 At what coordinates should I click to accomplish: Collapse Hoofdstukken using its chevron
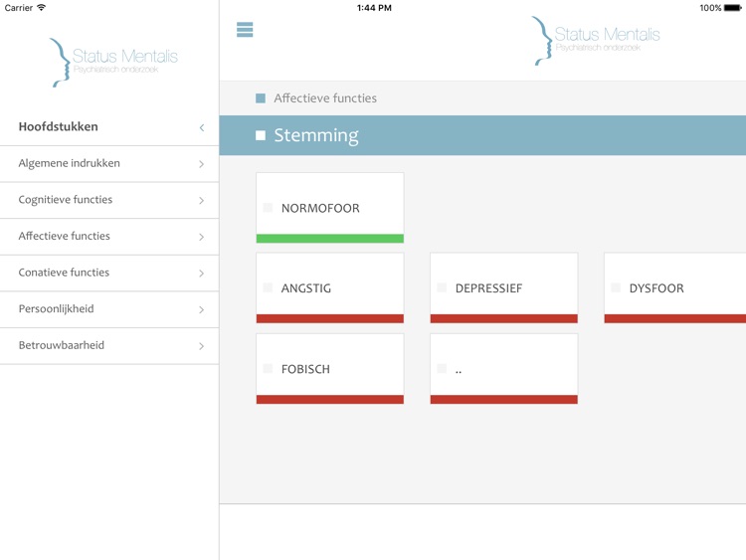pos(201,127)
